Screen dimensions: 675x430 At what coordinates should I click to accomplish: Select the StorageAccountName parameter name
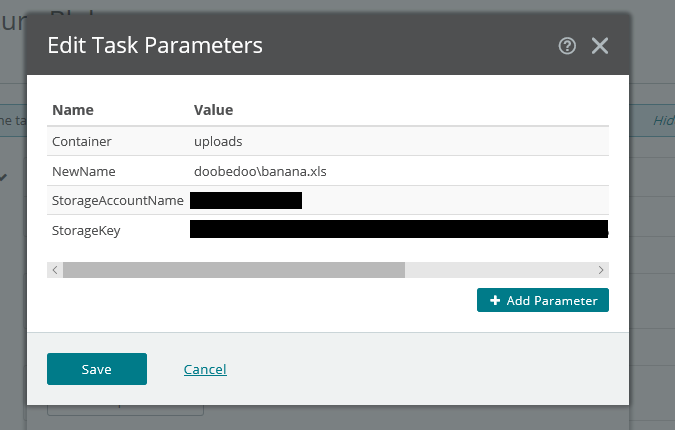118,201
